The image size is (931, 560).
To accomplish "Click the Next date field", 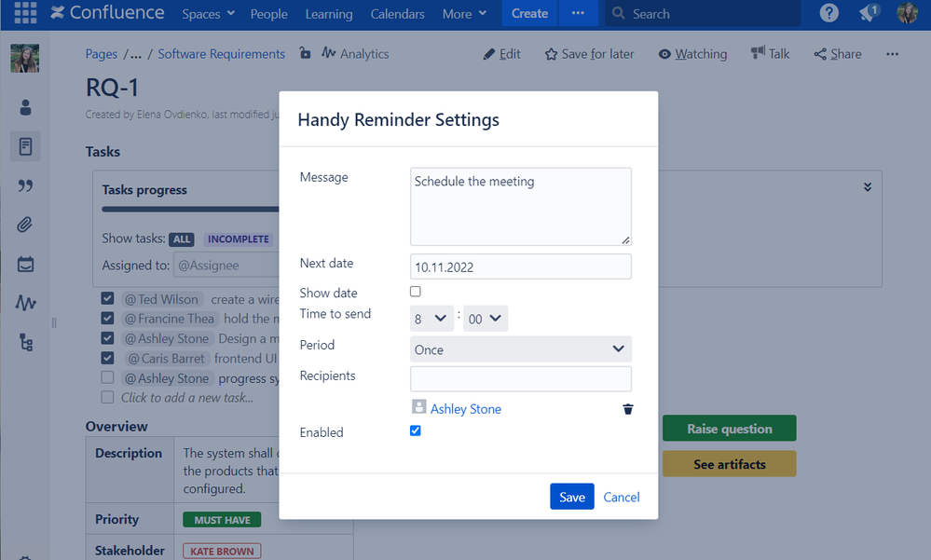I will pos(521,266).
